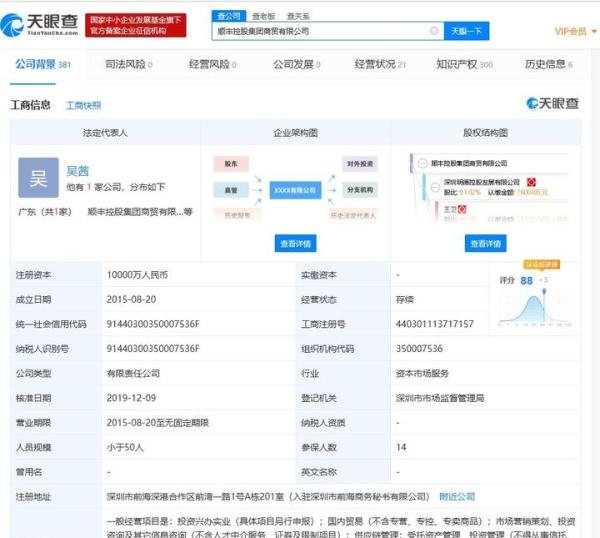The width and height of the screenshot is (600, 538).
Task: Click 组织机构代码 value 350007536
Action: tap(419, 349)
